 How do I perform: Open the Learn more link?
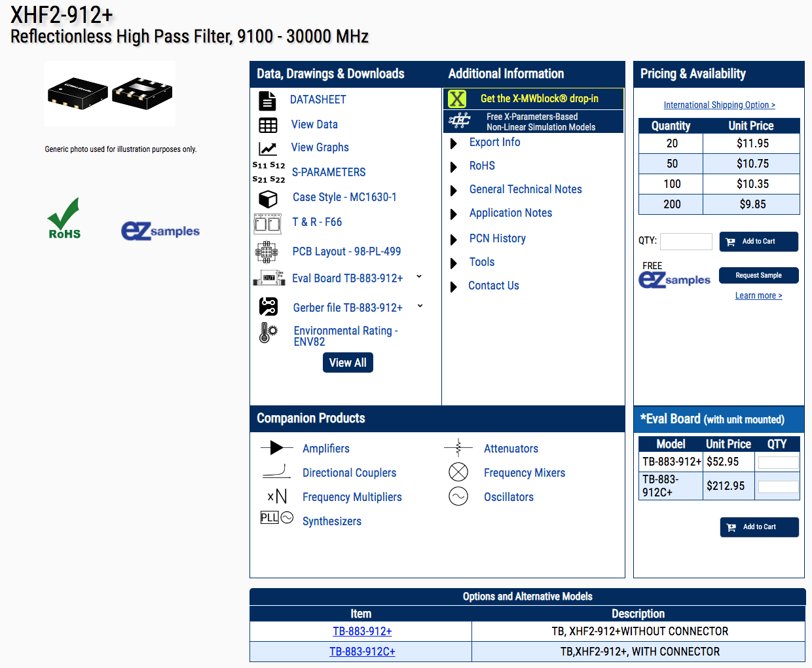(758, 295)
